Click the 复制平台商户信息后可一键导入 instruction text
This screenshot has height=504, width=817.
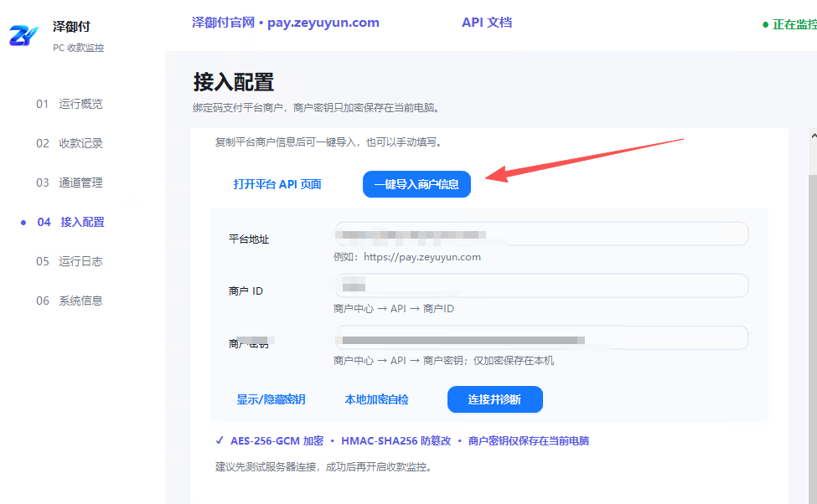[328, 142]
